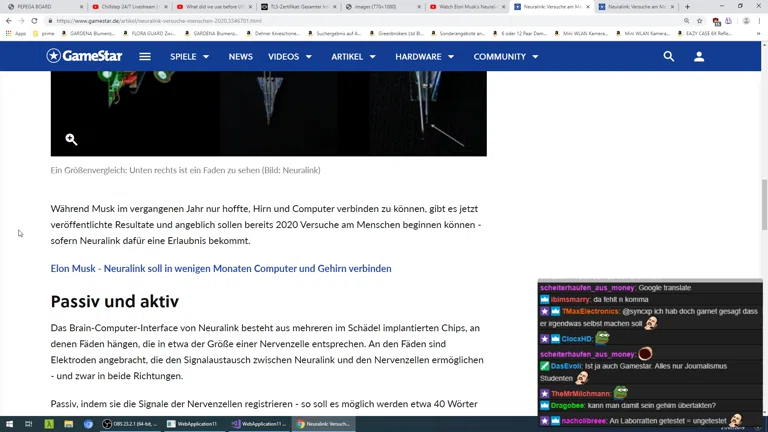
Task: Open the 'FLORA GUARD' bookmark
Action: point(148,33)
